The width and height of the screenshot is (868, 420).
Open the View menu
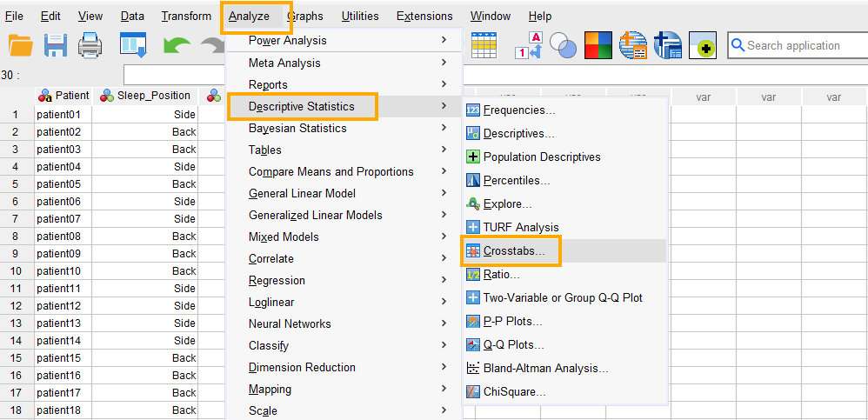90,16
